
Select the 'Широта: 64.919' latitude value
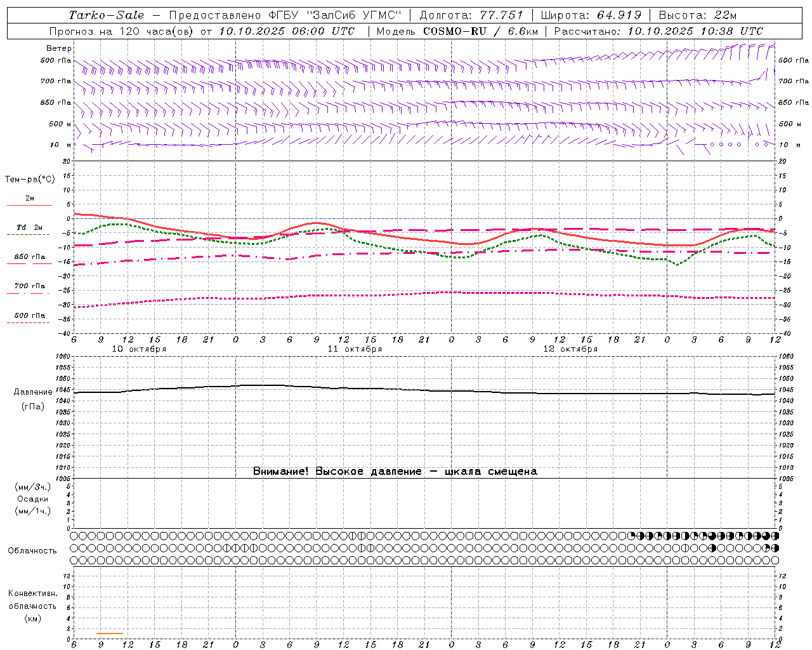pyautogui.click(x=591, y=15)
